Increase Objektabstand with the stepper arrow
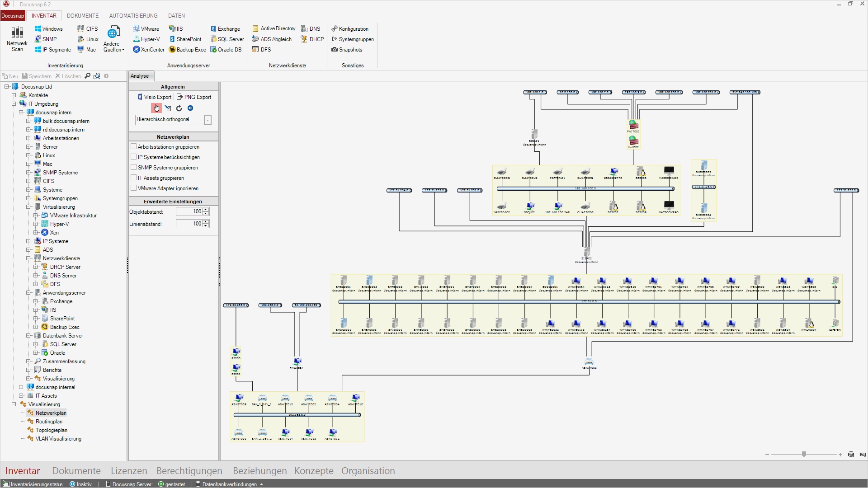This screenshot has width=868, height=488. pos(206,209)
